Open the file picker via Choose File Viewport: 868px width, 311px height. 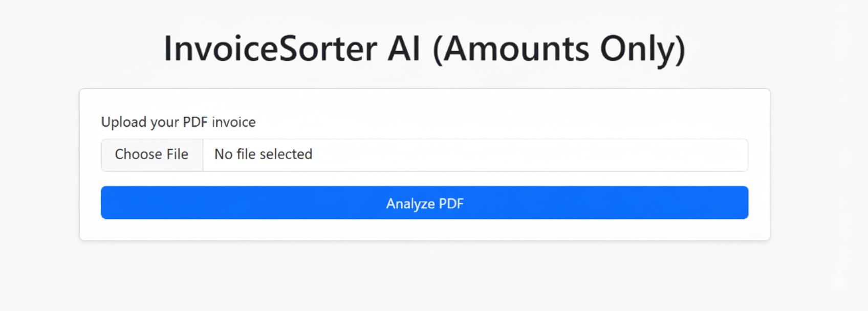coord(152,154)
